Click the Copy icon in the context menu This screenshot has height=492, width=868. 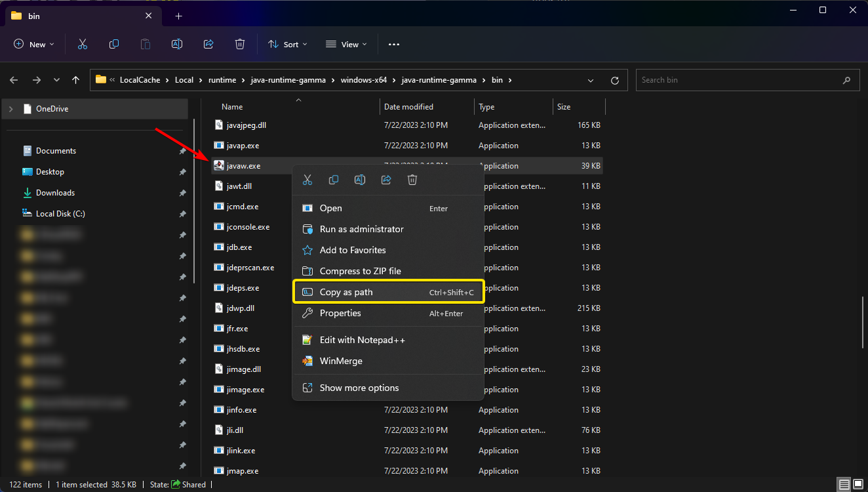click(x=334, y=180)
